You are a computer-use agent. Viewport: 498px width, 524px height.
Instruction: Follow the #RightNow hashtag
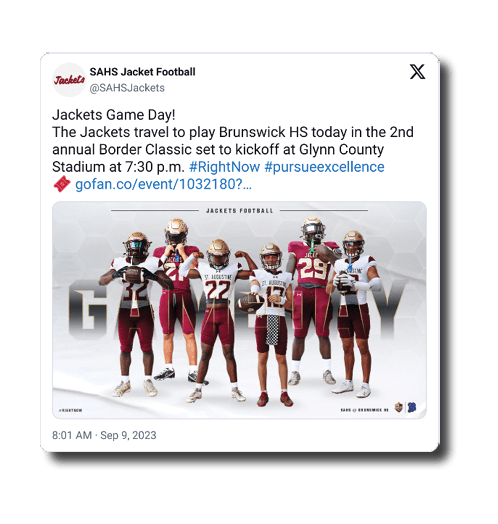point(224,167)
